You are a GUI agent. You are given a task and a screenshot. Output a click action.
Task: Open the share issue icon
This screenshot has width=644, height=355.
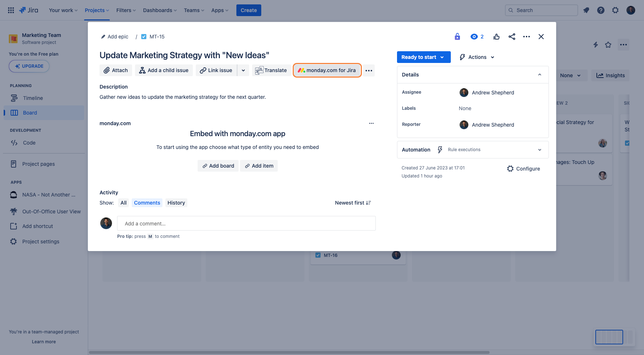512,37
